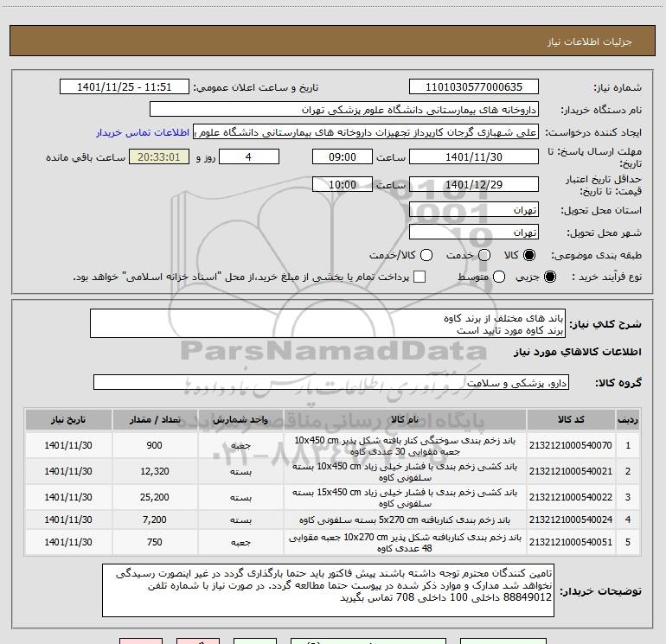Click item code 213212000540024
666x644 pixels.
click(x=571, y=520)
